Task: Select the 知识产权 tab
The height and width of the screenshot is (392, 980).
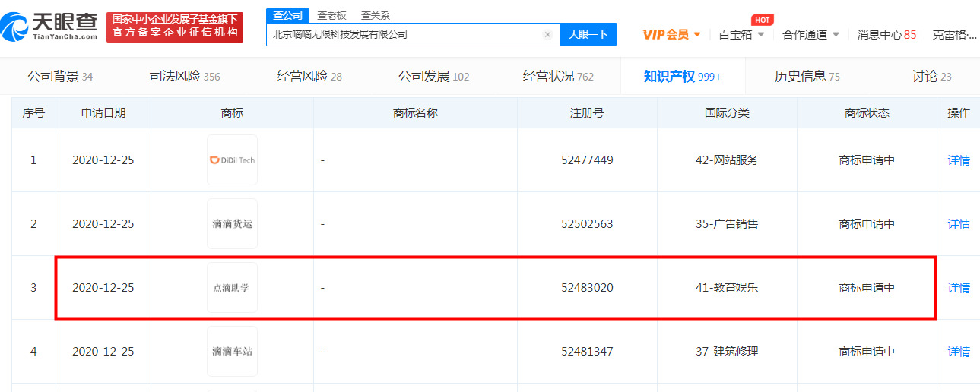Action: pyautogui.click(x=682, y=76)
